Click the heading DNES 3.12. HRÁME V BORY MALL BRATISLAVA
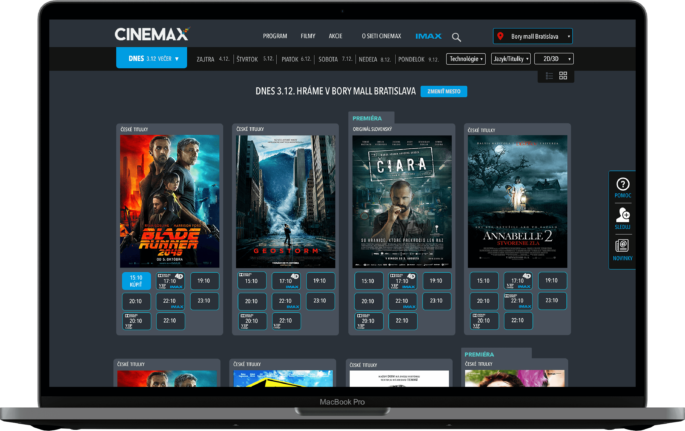The image size is (685, 431). 336,91
